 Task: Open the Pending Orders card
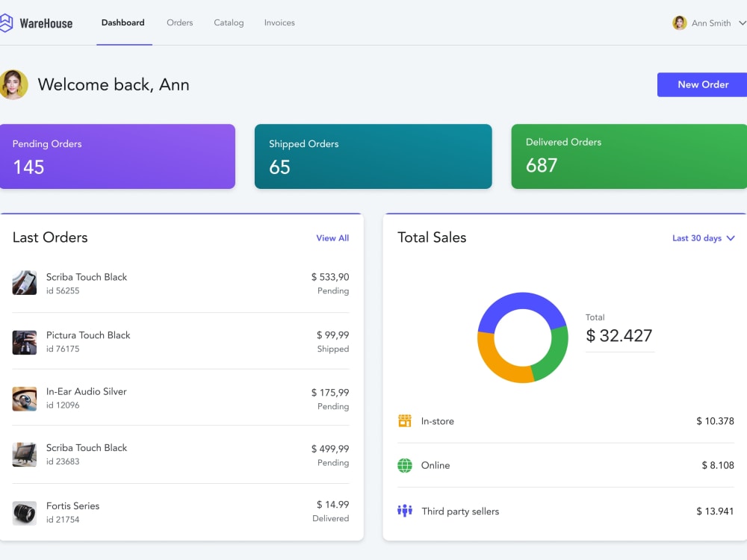(117, 156)
